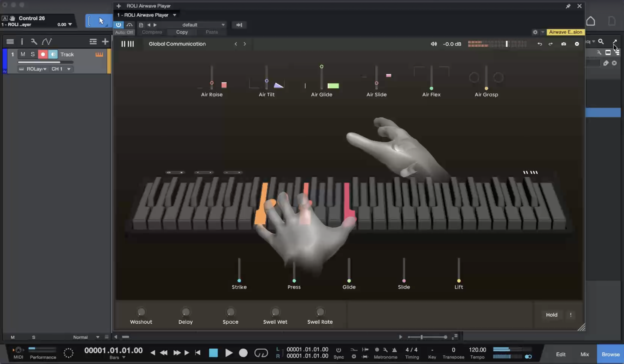The width and height of the screenshot is (624, 364).
Task: Open the preset library bars icon
Action: (127, 44)
